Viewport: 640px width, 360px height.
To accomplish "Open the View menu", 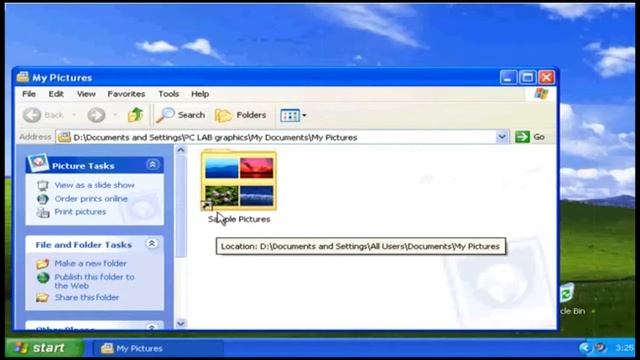I will (x=86, y=94).
